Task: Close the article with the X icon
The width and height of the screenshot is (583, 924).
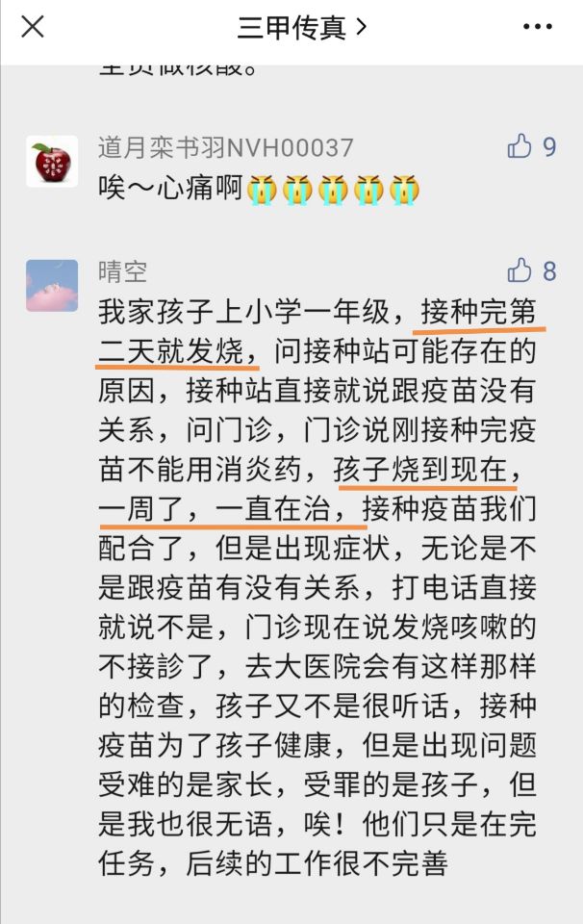Action: click(33, 27)
